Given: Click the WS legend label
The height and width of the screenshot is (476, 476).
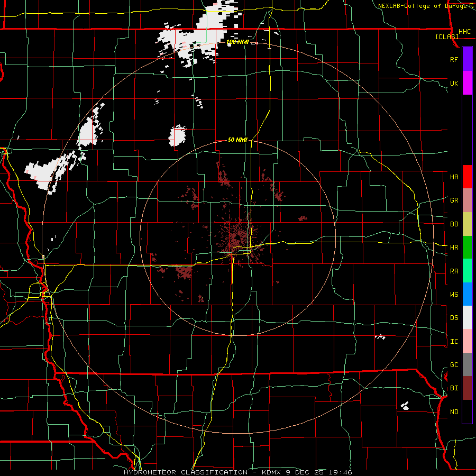Looking at the screenshot, I should pyautogui.click(x=454, y=295).
